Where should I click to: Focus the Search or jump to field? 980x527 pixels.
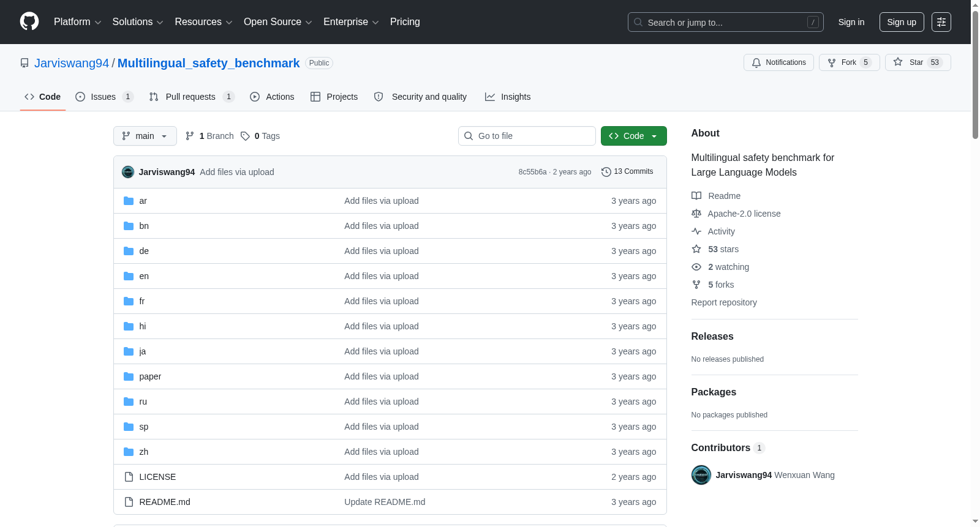[726, 22]
